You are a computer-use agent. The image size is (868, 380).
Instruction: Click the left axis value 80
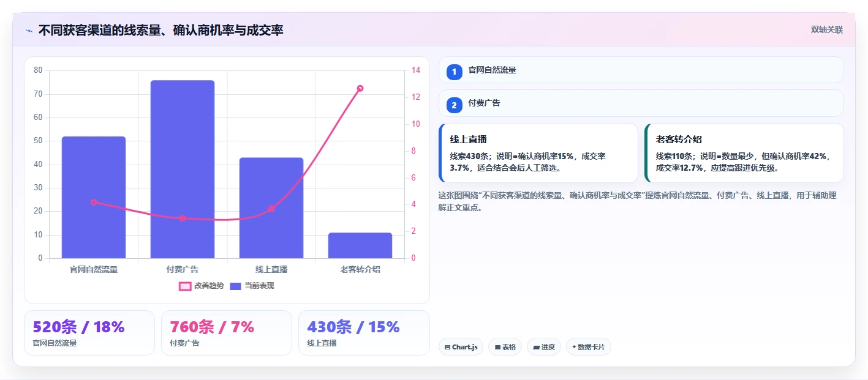tap(39, 70)
